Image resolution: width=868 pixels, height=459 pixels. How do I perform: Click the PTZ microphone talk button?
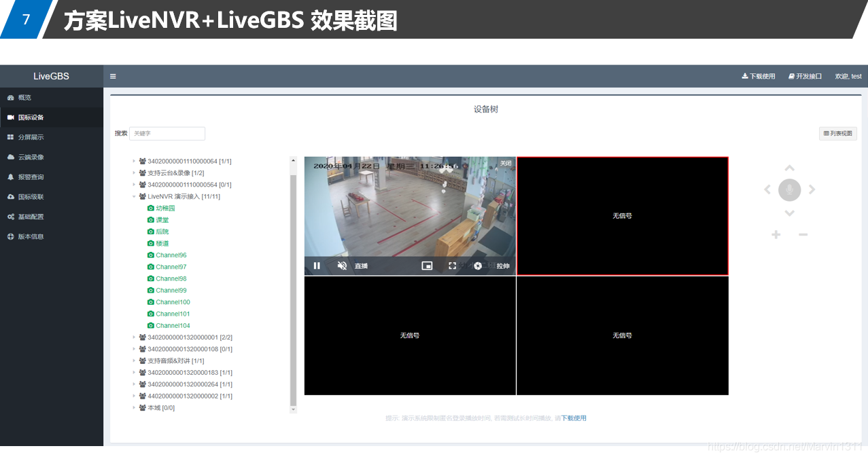coord(789,190)
